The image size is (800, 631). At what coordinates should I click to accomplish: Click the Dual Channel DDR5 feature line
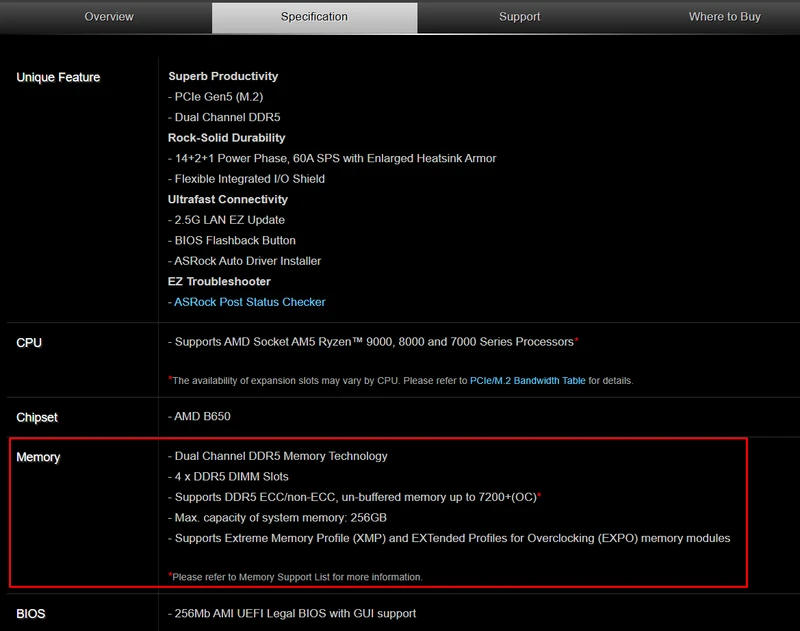[224, 117]
